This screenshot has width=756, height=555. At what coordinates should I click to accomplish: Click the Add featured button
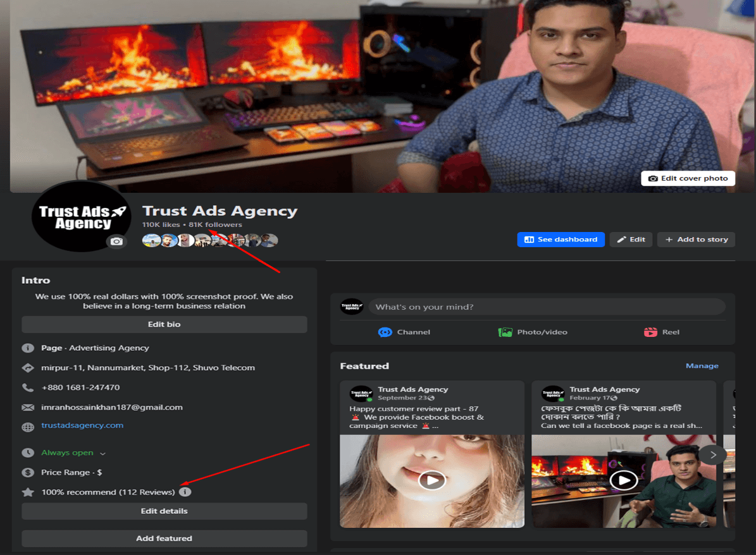coord(164,539)
